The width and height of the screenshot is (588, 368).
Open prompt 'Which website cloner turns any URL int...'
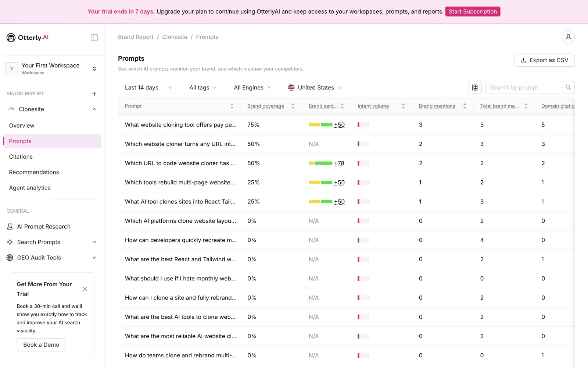(x=180, y=144)
